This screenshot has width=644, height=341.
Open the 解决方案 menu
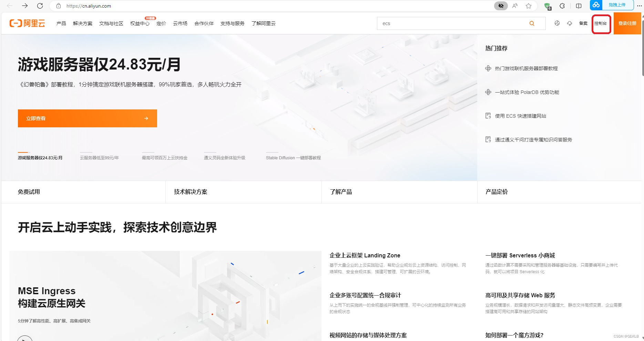pyautogui.click(x=83, y=23)
